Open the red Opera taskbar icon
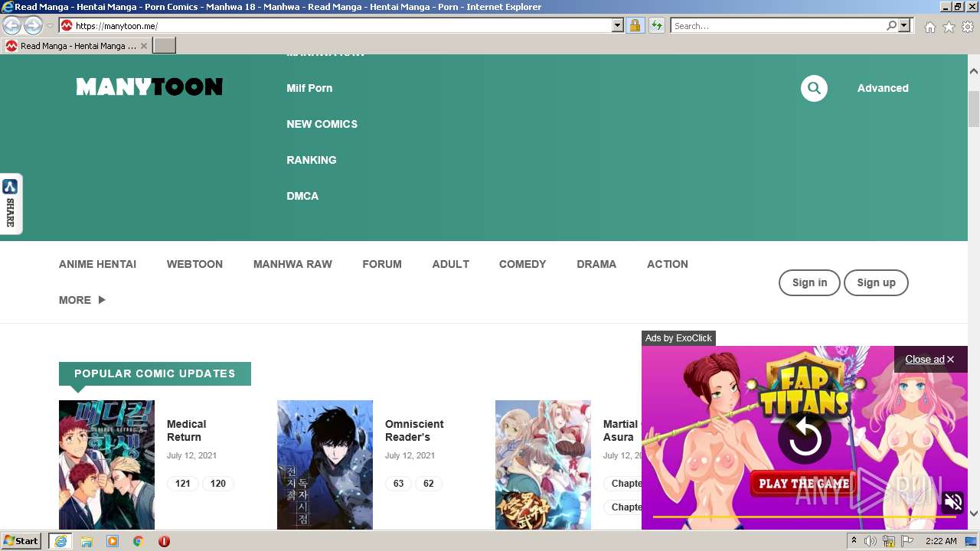The image size is (980, 551). coord(164,541)
